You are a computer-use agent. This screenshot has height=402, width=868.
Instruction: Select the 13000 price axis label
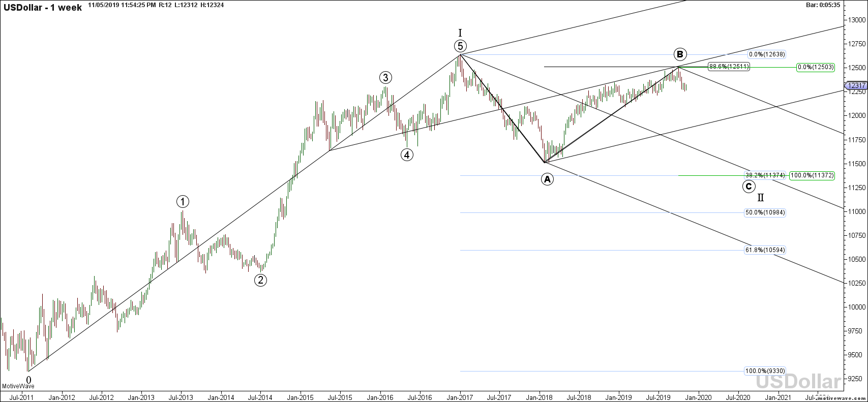coord(856,20)
